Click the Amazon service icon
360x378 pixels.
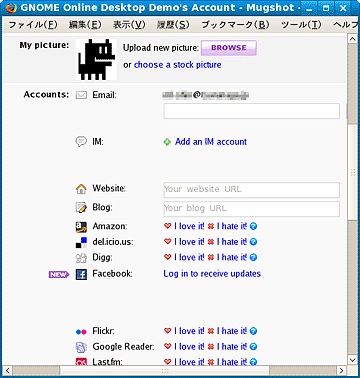point(81,227)
